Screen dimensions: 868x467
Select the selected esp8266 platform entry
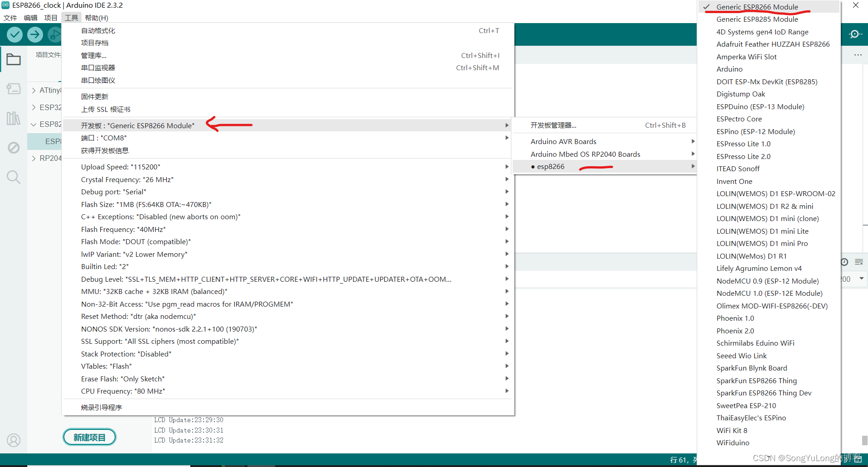604,167
